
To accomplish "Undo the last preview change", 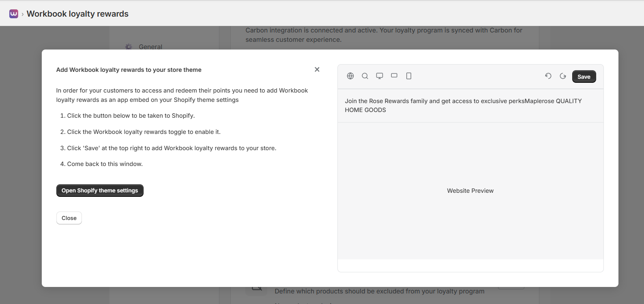I will (x=548, y=76).
